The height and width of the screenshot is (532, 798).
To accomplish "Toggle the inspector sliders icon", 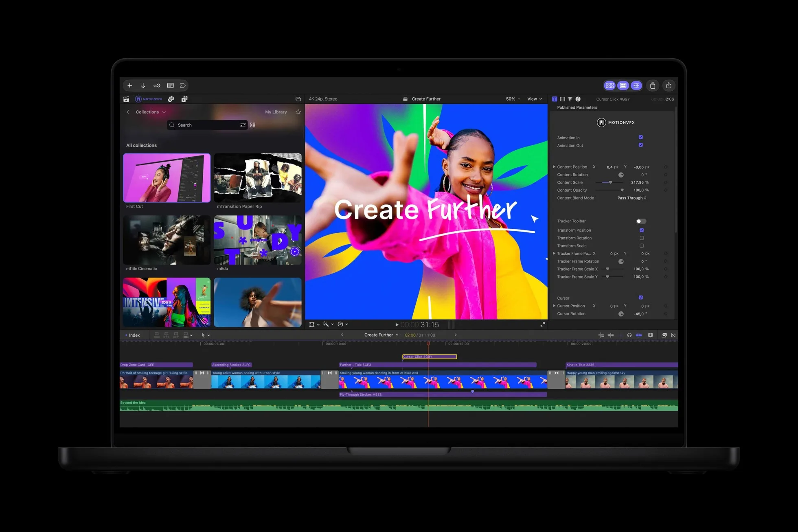I will (636, 85).
